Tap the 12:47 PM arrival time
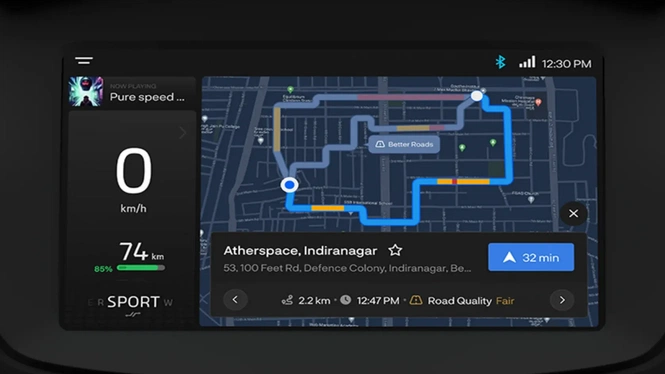 coord(378,301)
